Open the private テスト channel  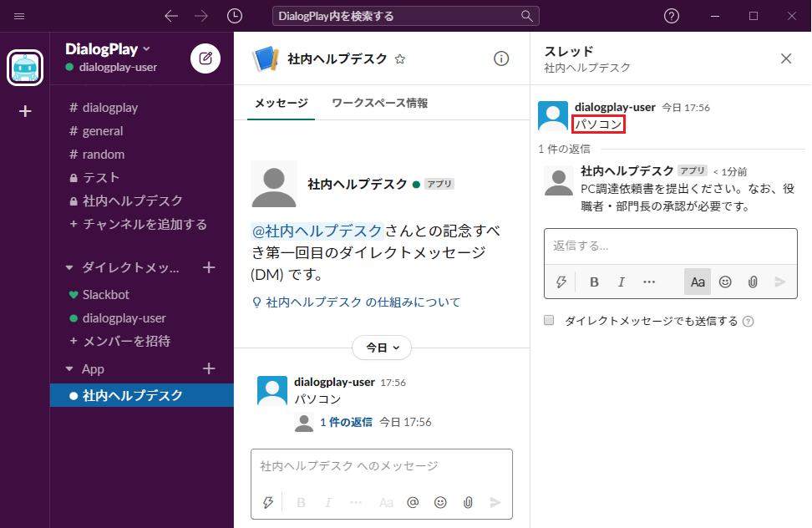tap(142, 178)
